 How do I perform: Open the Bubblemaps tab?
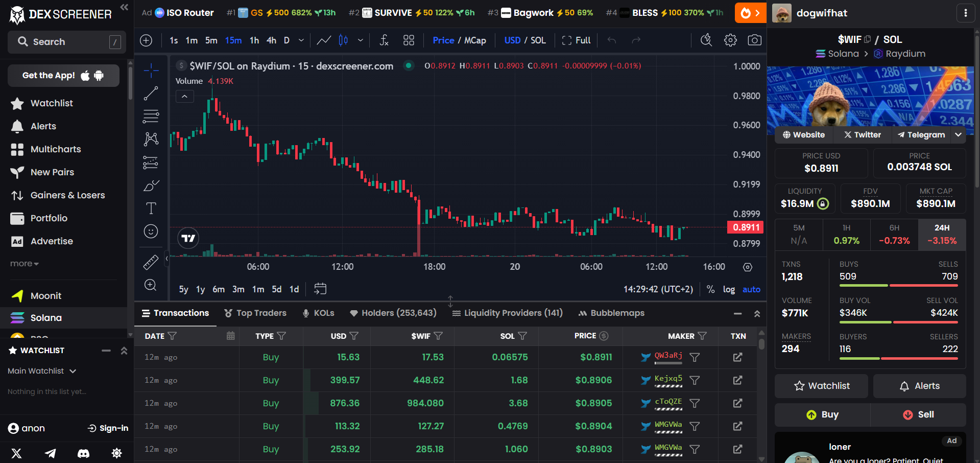pyautogui.click(x=611, y=313)
